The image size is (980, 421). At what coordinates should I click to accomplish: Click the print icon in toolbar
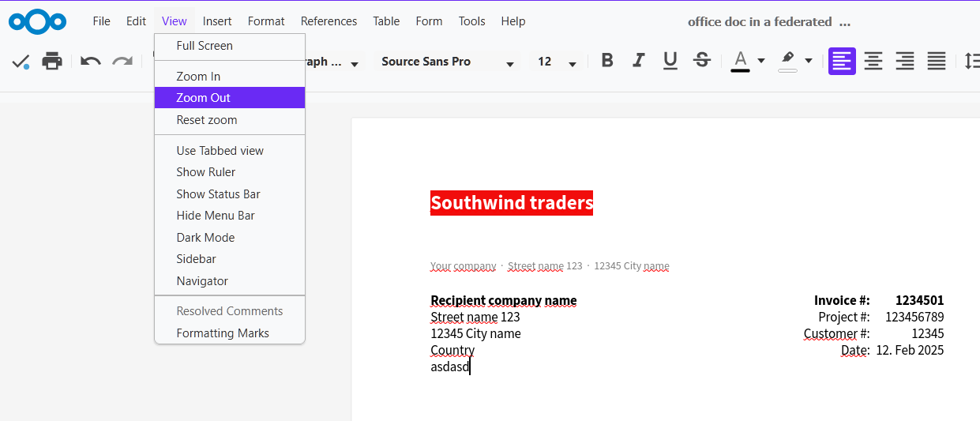click(52, 61)
